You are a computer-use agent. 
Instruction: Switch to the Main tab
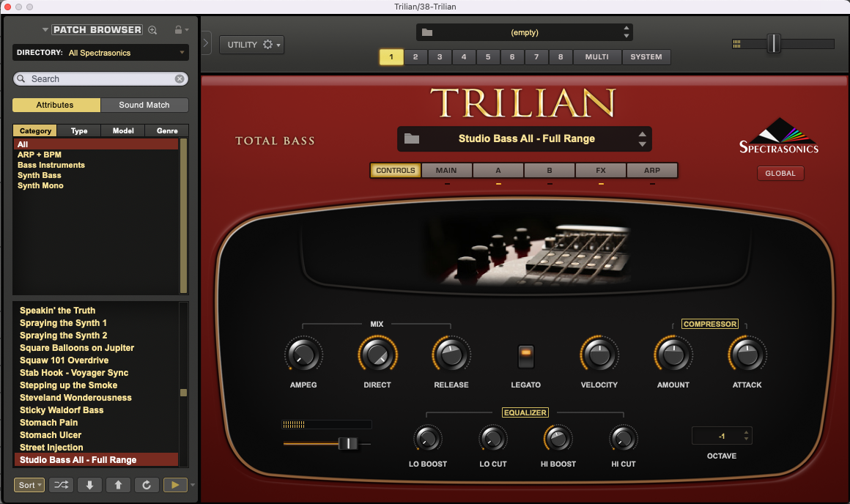click(446, 170)
